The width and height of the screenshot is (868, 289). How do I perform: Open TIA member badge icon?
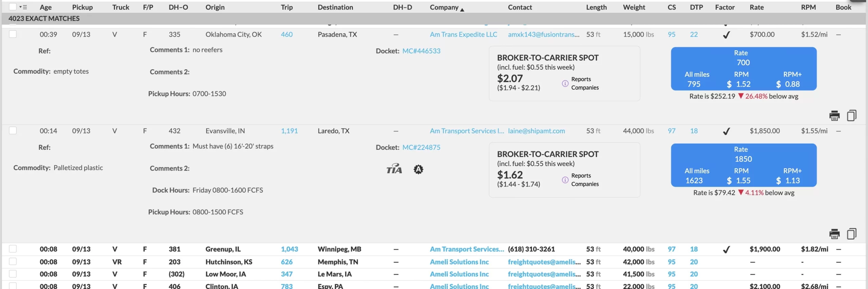coord(394,169)
